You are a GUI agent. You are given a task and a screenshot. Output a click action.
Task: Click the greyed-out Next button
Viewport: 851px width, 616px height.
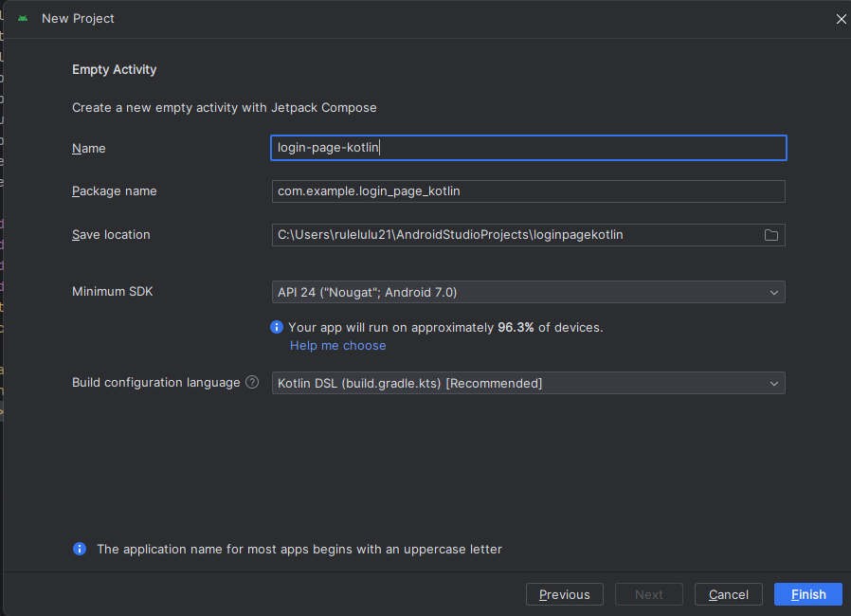[649, 594]
